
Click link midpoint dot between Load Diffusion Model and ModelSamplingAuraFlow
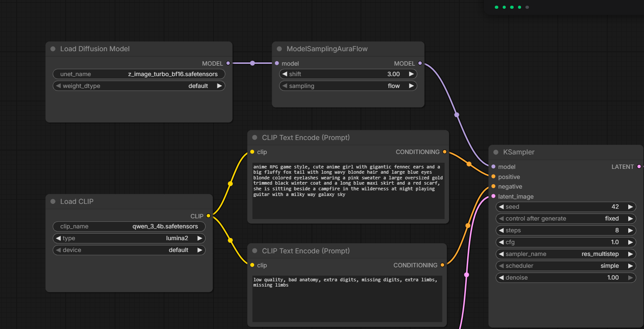click(x=252, y=63)
